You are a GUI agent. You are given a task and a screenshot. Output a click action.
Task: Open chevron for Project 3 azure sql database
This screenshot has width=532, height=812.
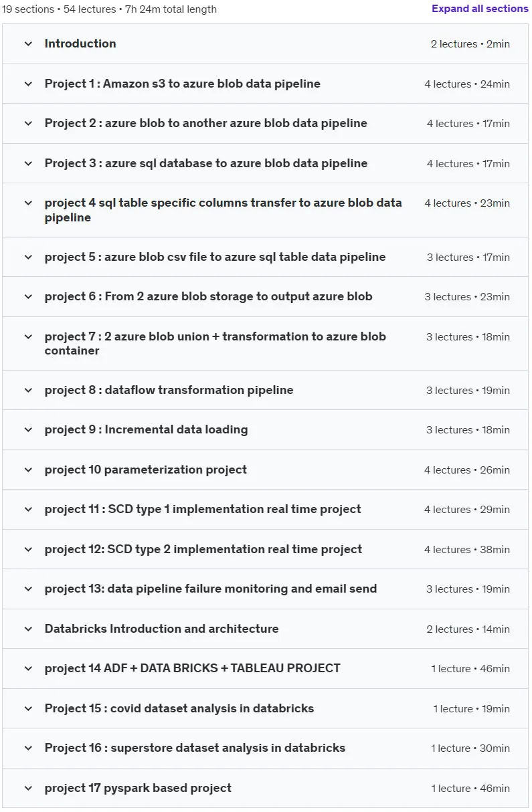click(x=28, y=163)
